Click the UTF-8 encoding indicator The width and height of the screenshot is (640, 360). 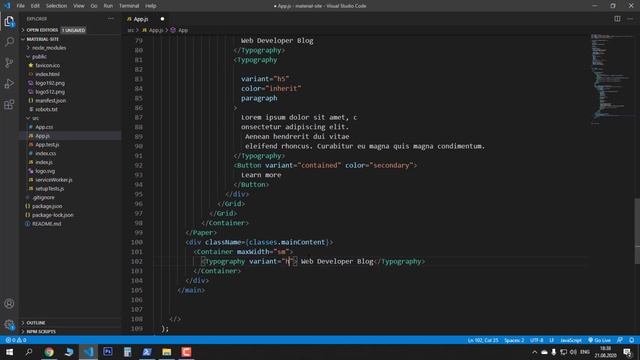coord(536,340)
